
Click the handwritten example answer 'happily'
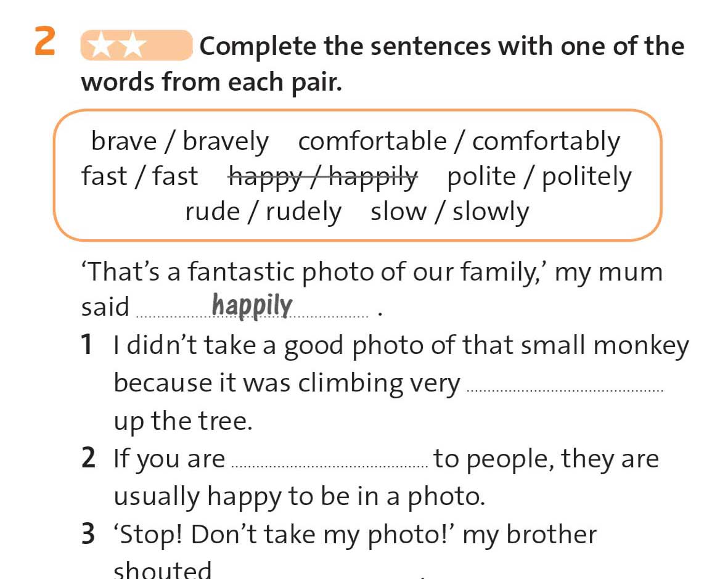coord(252,306)
